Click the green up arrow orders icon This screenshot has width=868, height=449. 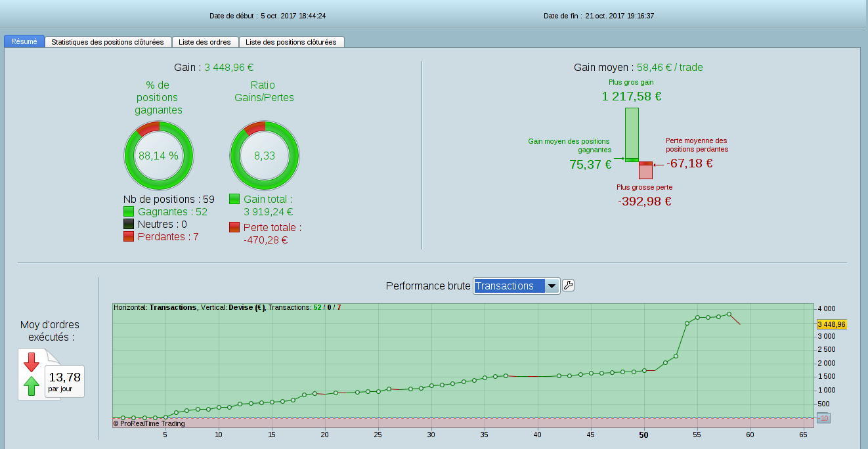[x=32, y=386]
